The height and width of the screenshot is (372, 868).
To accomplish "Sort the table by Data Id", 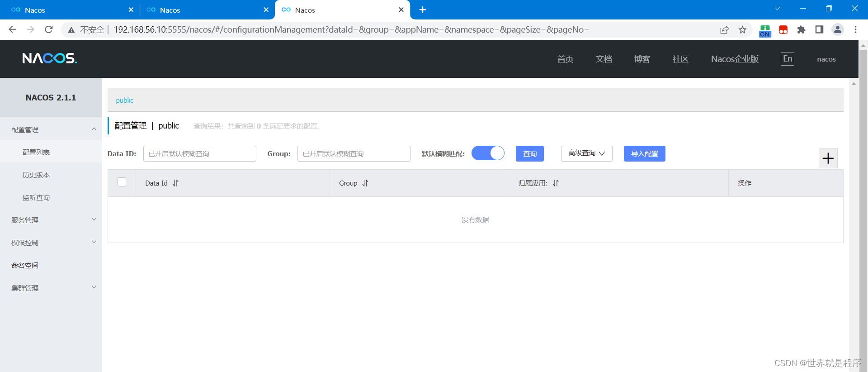I will click(x=175, y=183).
